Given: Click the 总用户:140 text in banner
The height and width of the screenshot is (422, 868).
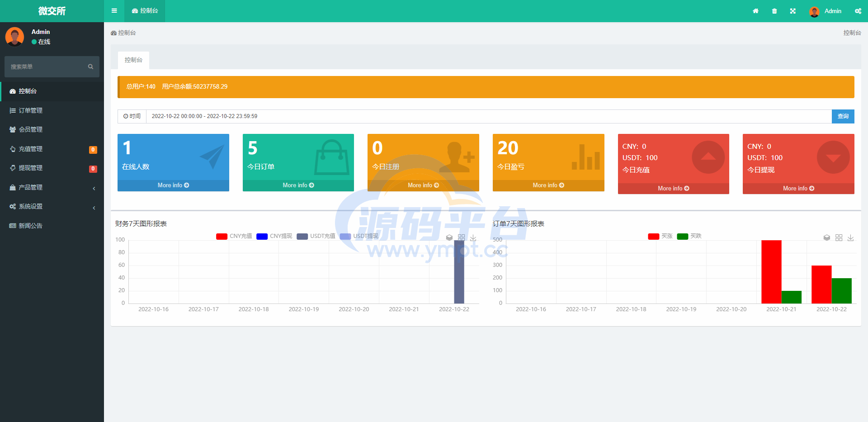Looking at the screenshot, I should (141, 86).
